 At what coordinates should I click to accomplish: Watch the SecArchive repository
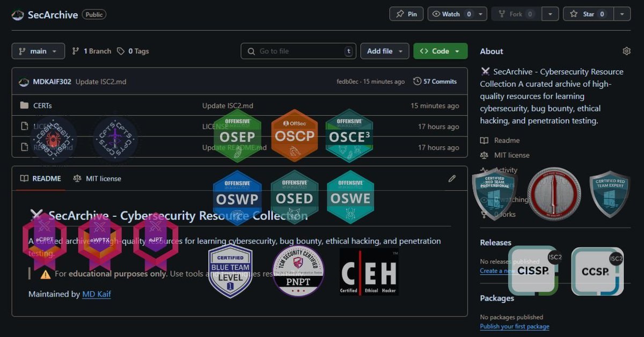point(452,14)
